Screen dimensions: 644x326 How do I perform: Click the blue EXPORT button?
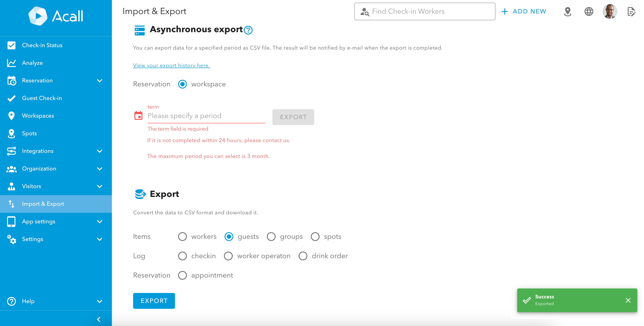[154, 301]
